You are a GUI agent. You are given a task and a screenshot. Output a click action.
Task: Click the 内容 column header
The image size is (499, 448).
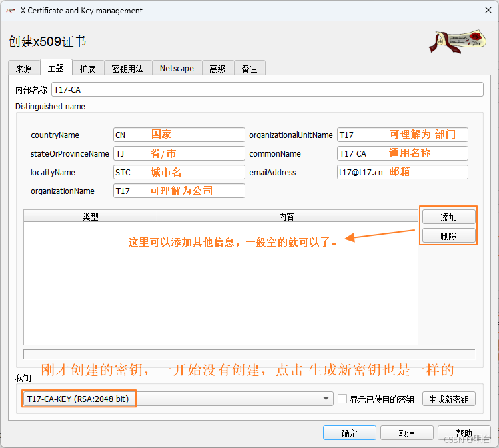287,216
